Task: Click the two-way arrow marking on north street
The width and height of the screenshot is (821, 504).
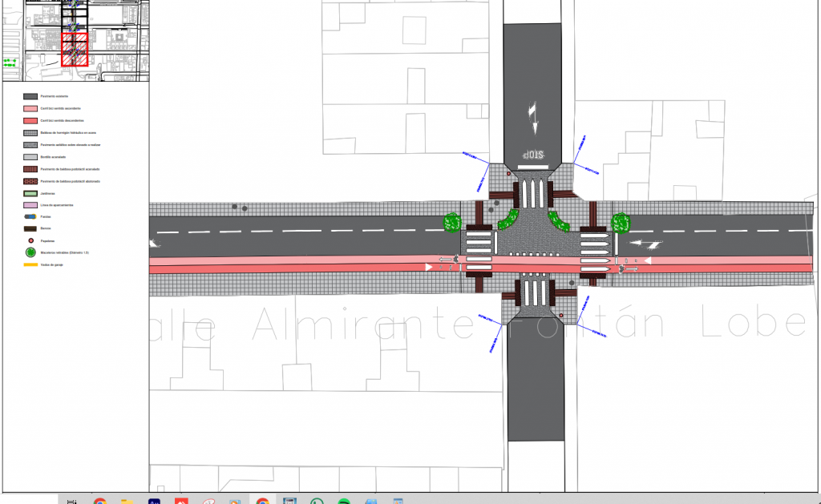Action: tap(532, 118)
